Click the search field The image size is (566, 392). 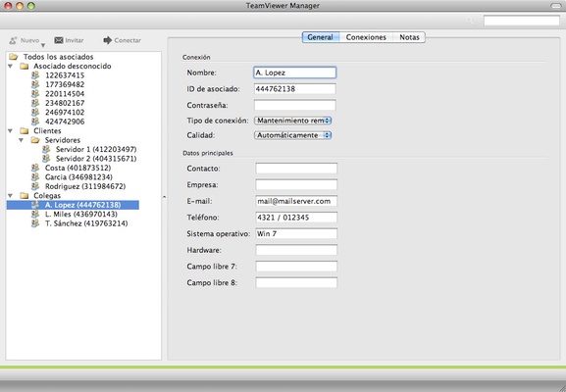(x=522, y=21)
